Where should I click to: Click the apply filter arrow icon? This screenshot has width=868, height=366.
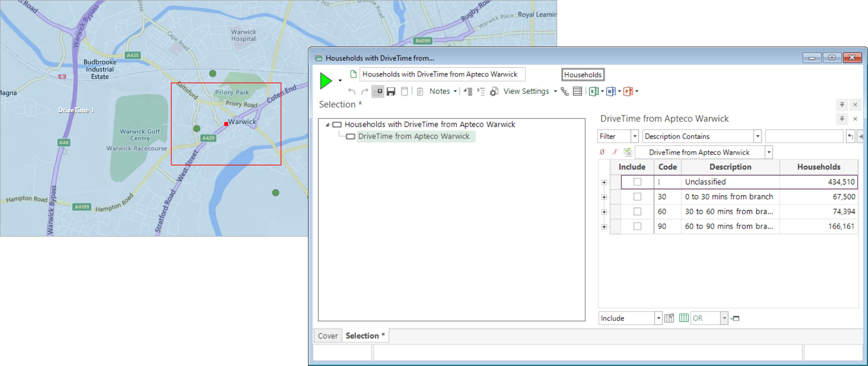[x=850, y=137]
